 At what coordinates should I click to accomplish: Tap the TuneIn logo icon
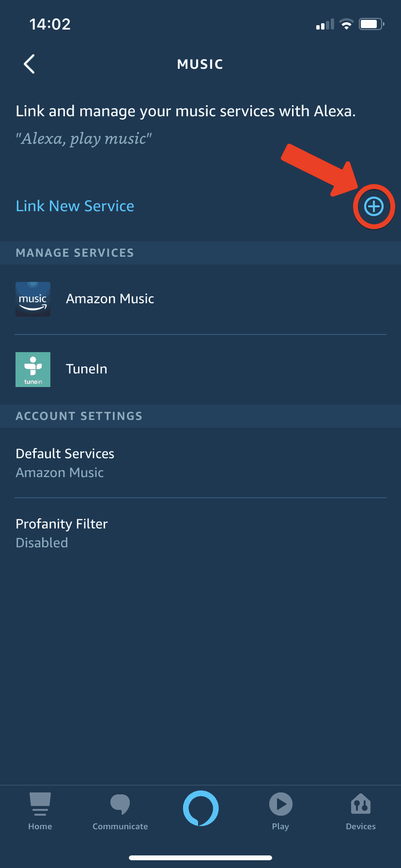click(x=33, y=370)
